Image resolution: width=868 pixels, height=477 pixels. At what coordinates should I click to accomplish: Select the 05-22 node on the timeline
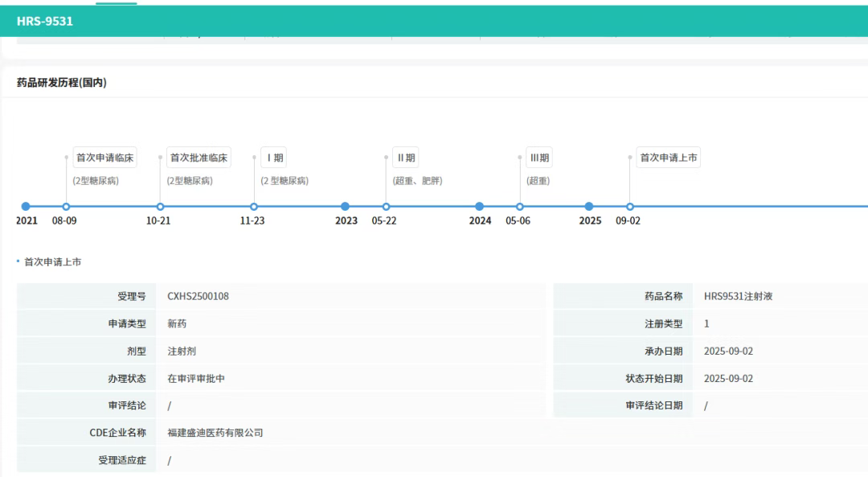[x=386, y=207]
